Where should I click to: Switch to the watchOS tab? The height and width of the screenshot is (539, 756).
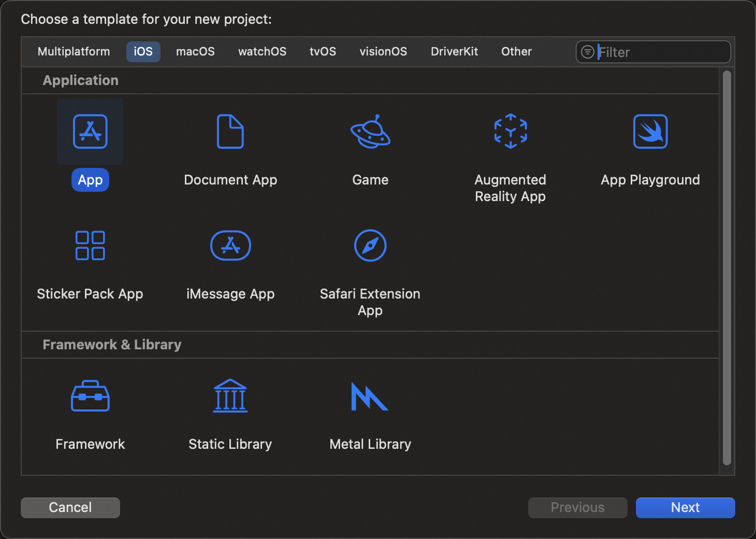tap(262, 52)
